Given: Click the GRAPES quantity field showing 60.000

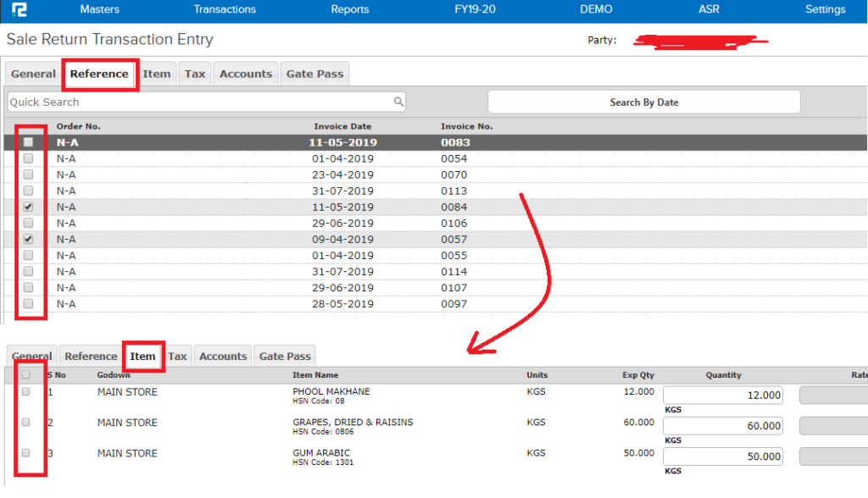Looking at the screenshot, I should (x=722, y=425).
